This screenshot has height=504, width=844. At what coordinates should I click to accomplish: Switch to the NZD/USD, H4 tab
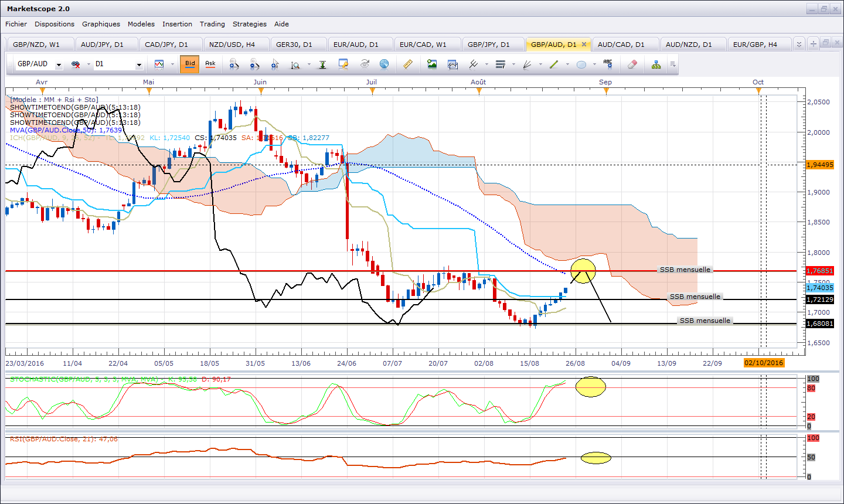click(236, 45)
